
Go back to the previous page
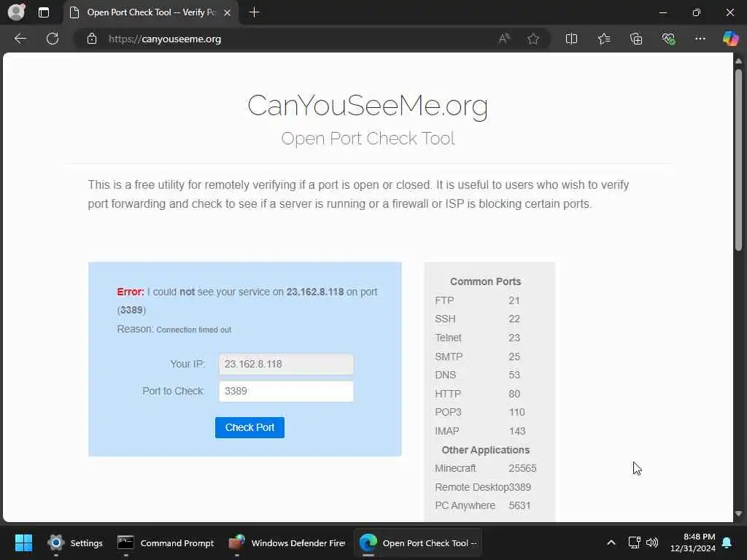pyautogui.click(x=20, y=39)
